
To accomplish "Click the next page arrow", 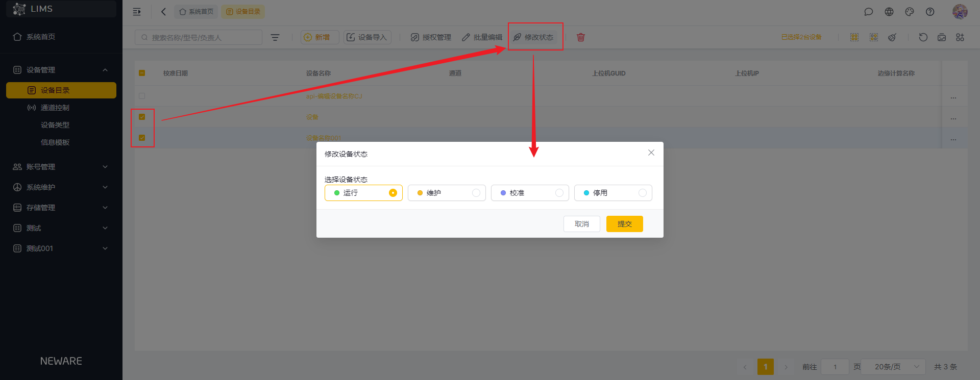I will (786, 367).
